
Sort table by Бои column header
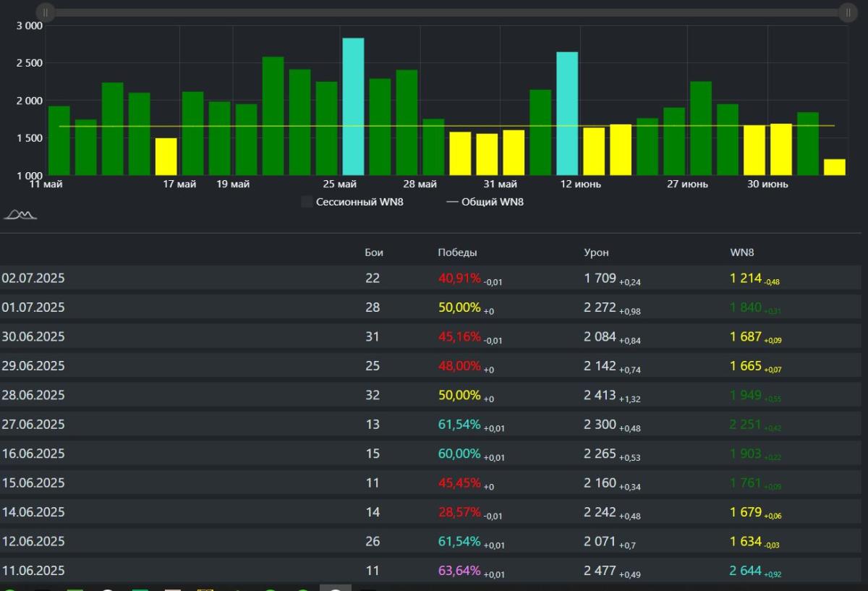(x=374, y=252)
